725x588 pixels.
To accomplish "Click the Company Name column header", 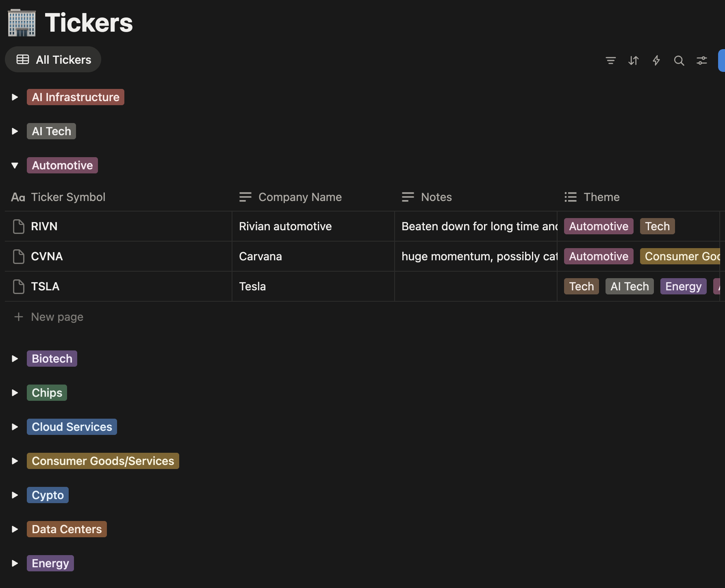I will click(x=313, y=197).
